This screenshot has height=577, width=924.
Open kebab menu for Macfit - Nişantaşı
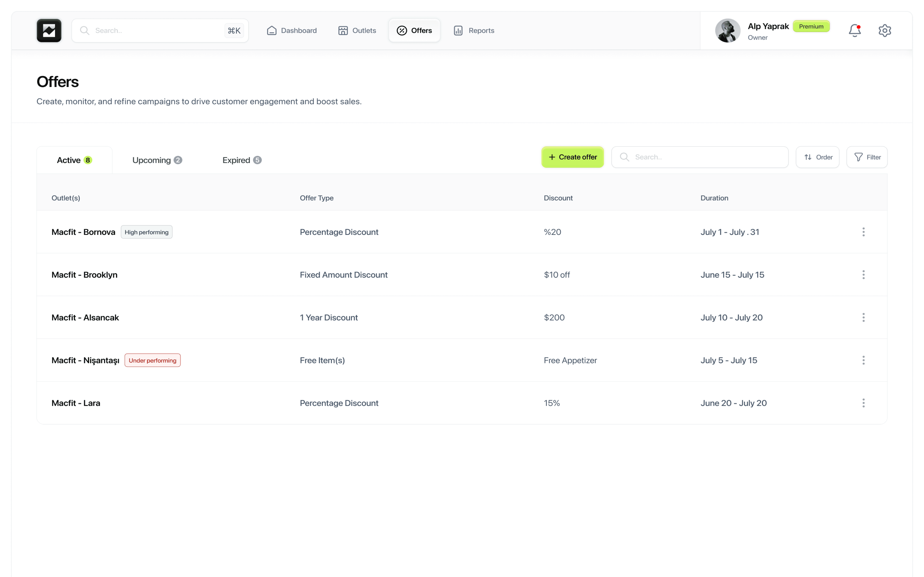coord(863,360)
